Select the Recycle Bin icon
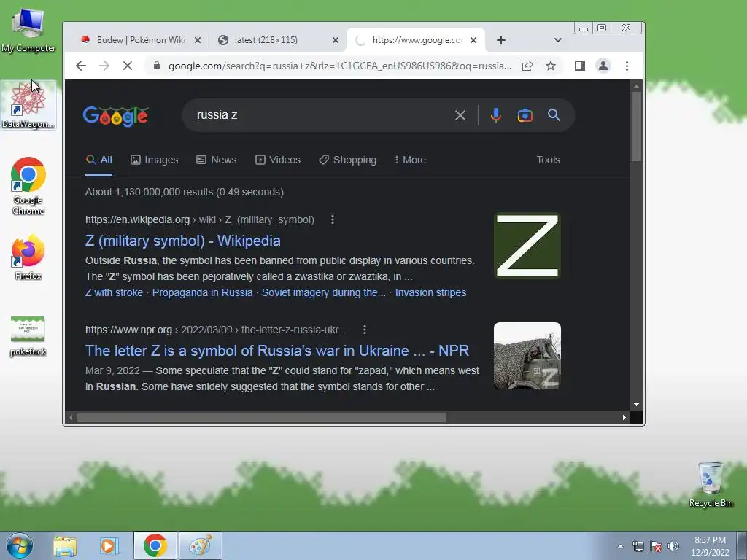The image size is (747, 560). tap(711, 484)
